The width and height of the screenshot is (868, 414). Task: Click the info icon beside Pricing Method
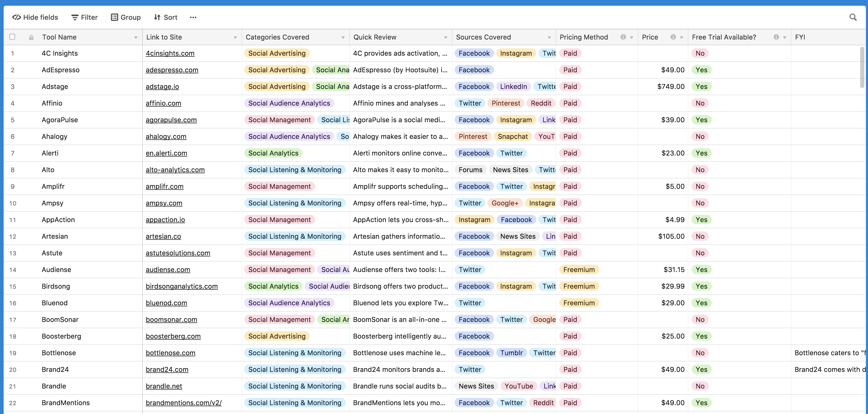[623, 37]
